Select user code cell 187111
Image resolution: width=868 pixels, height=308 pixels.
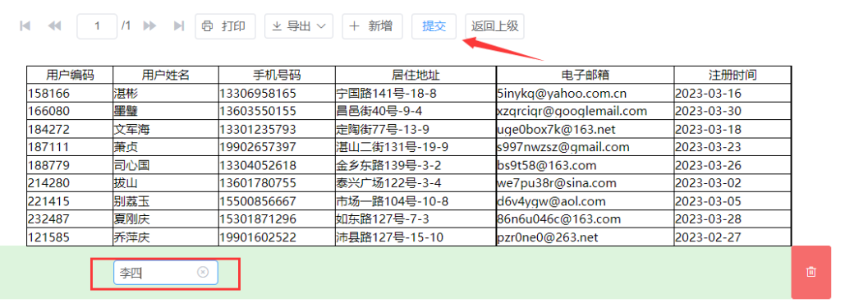point(70,147)
